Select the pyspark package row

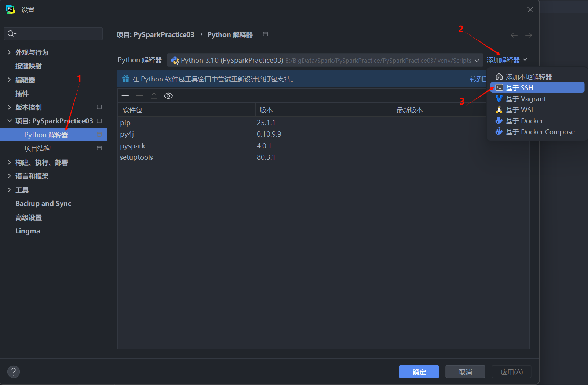point(133,146)
